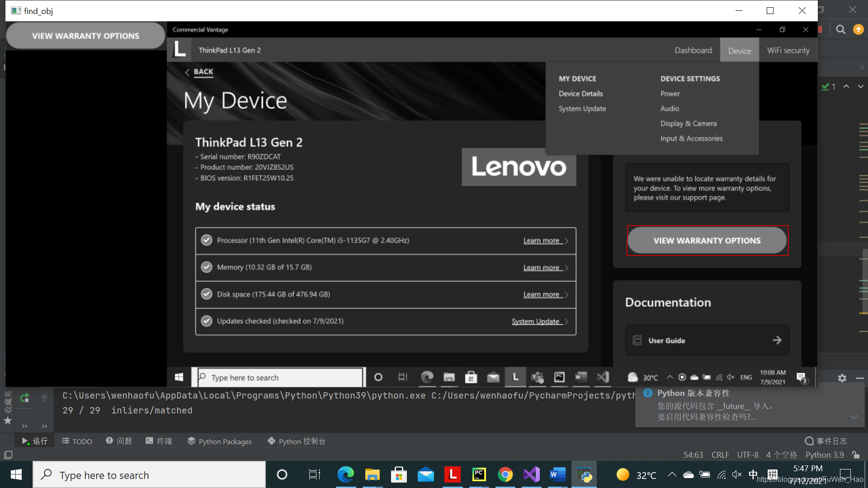This screenshot has width=868, height=488.
Task: Click the 29 / 29 inliers/matched output line
Action: click(x=127, y=410)
